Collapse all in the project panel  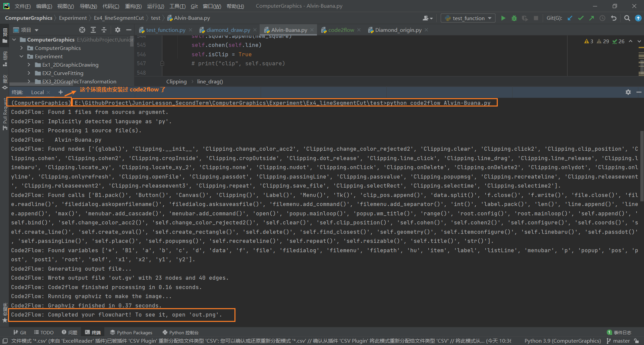pyautogui.click(x=104, y=30)
